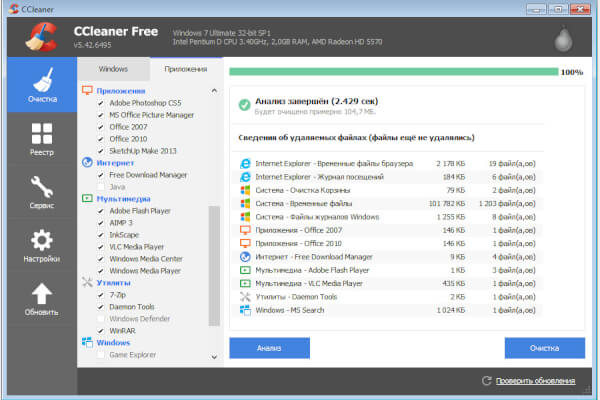The height and width of the screenshot is (400, 600).
Task: Click the MS Search result row icon
Action: click(x=245, y=310)
